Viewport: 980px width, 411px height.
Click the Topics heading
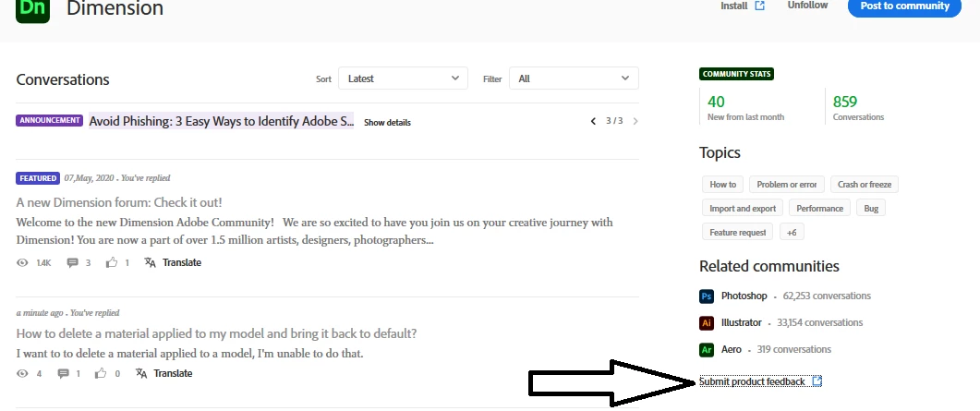(720, 153)
